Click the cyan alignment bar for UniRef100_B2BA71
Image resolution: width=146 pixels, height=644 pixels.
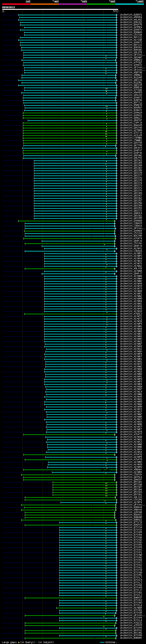[x=68, y=15]
